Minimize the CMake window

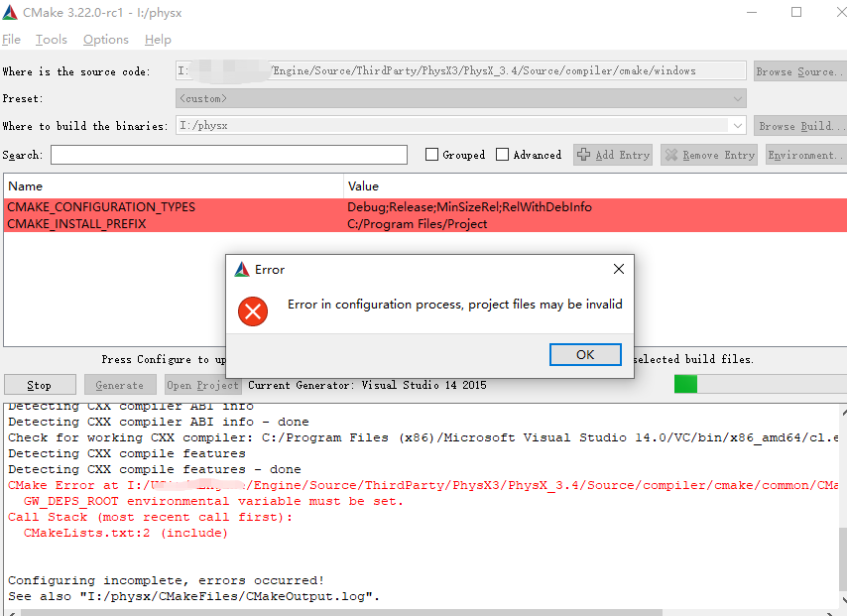click(752, 12)
